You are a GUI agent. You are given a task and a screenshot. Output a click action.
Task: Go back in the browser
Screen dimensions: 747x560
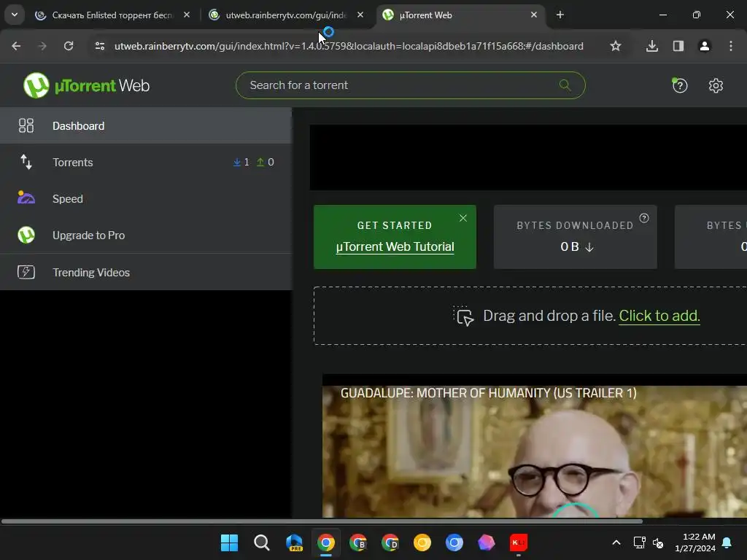pyautogui.click(x=16, y=46)
